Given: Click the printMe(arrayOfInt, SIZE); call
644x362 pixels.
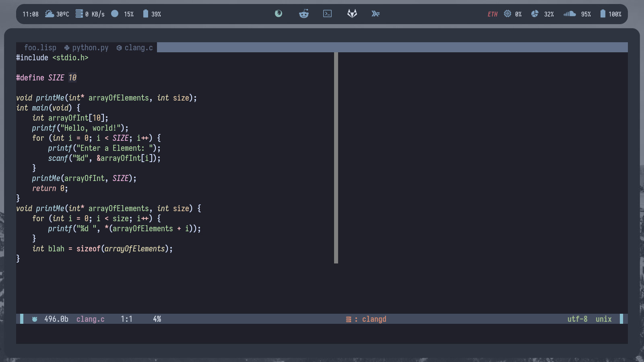Looking at the screenshot, I should click(85, 178).
